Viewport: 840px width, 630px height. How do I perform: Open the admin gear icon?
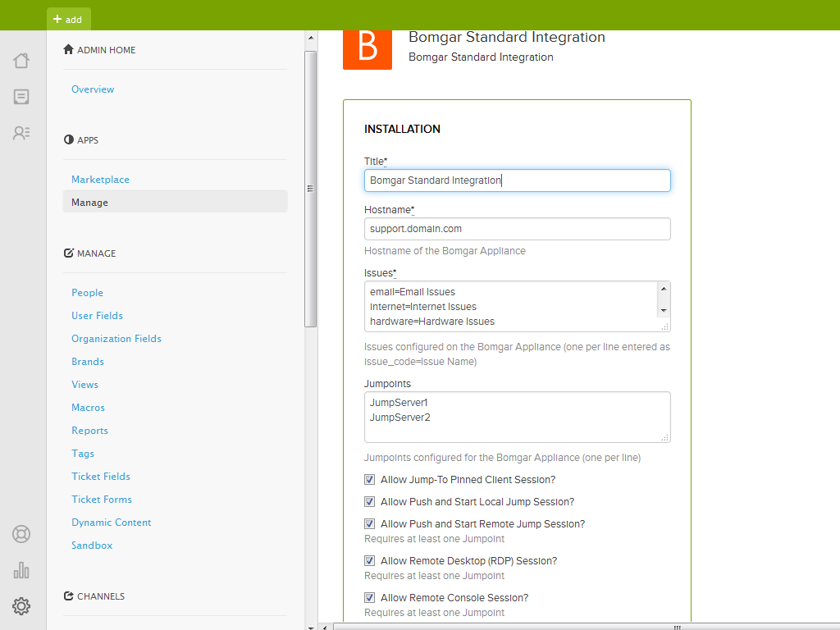pos(21,606)
